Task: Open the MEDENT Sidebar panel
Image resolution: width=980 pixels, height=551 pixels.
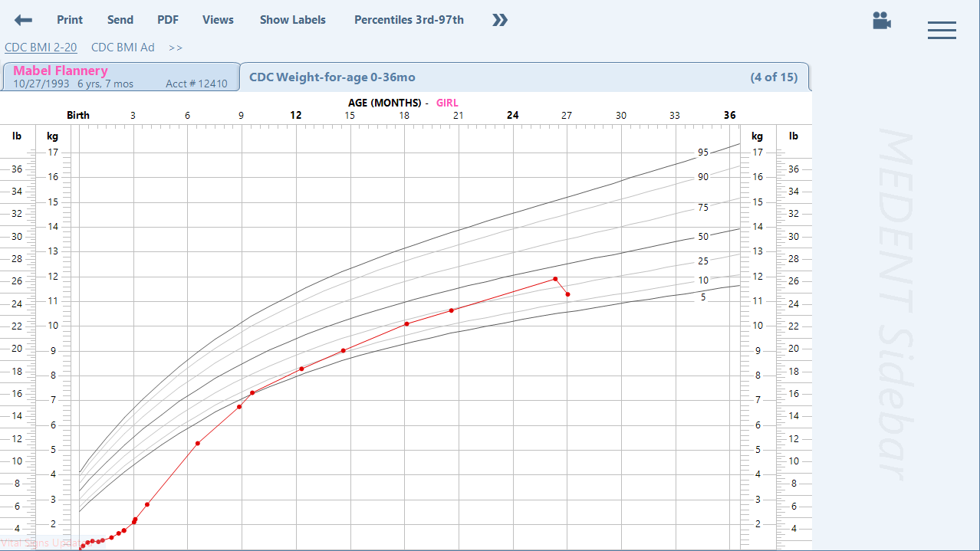Action: coord(895,307)
